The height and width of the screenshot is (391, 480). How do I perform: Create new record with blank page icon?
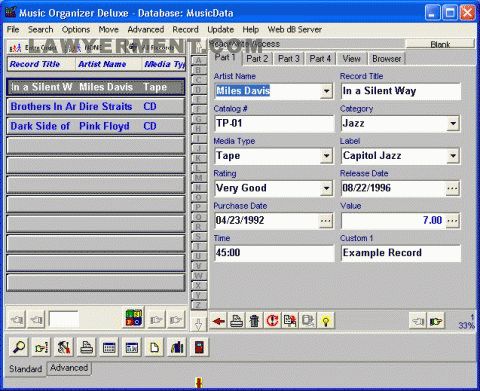coord(154,347)
